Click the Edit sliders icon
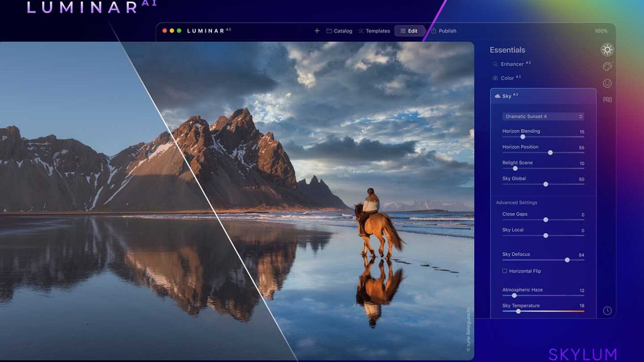Viewport: 644px width, 362px height. tap(403, 31)
